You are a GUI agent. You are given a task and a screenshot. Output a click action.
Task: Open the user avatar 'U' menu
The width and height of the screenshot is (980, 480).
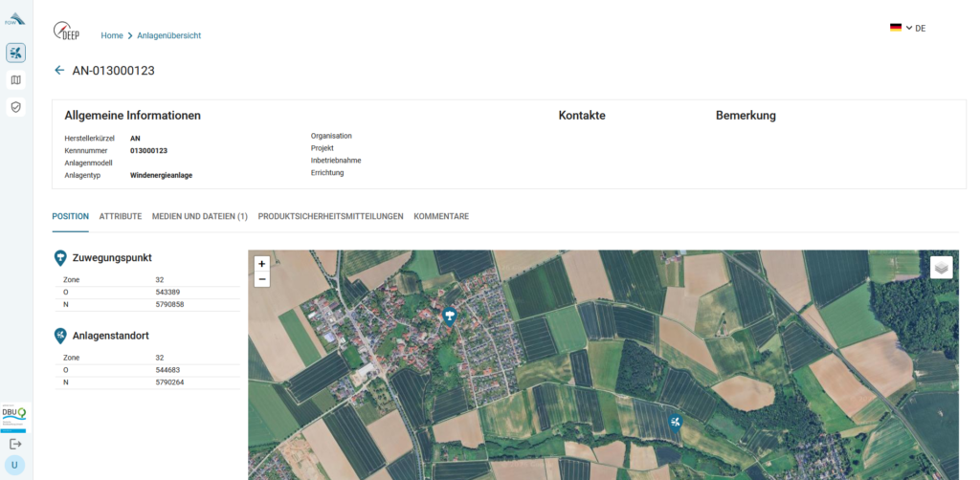coord(15,465)
